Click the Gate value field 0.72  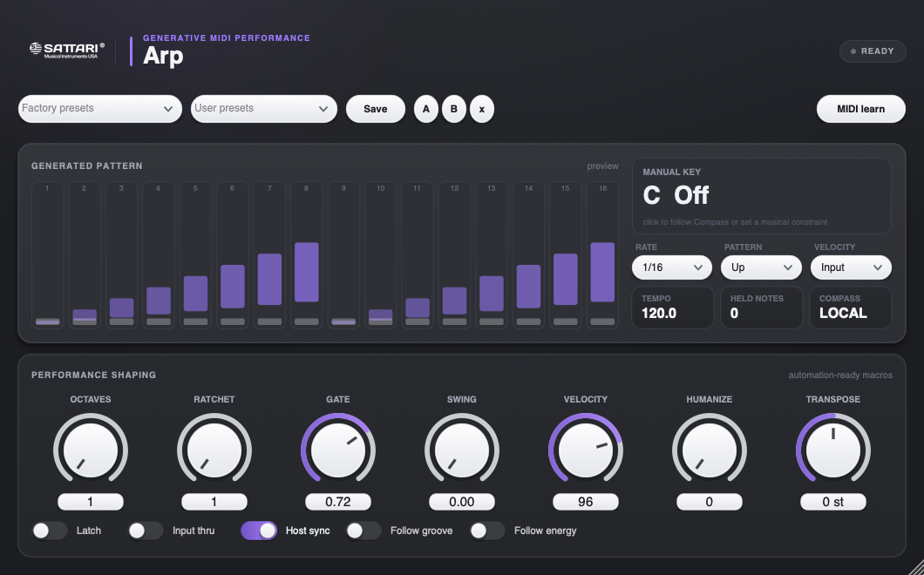(338, 502)
